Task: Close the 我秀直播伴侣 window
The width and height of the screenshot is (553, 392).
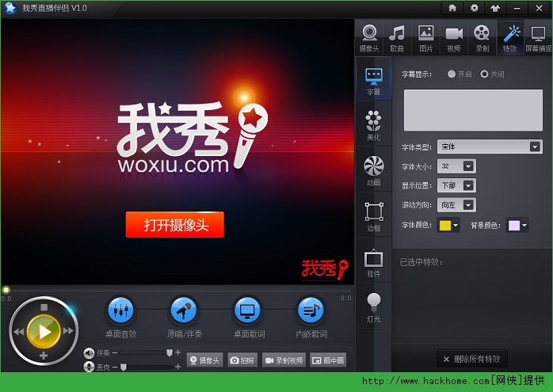Action: click(539, 8)
